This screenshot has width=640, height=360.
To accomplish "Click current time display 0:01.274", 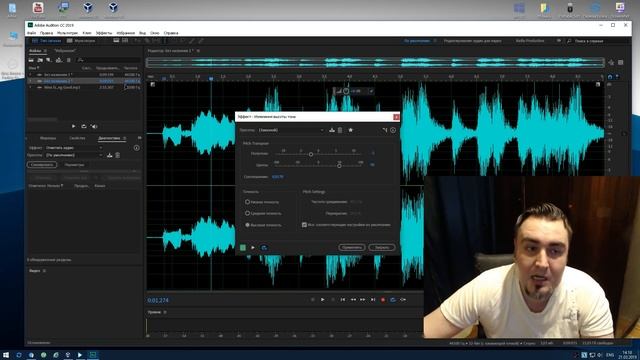I will pyautogui.click(x=158, y=300).
